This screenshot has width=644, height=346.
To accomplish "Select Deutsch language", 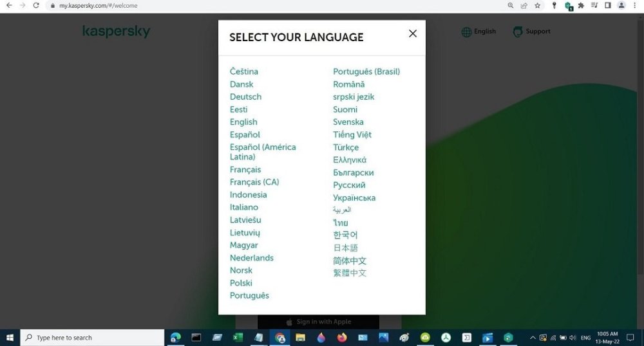I will (x=245, y=96).
